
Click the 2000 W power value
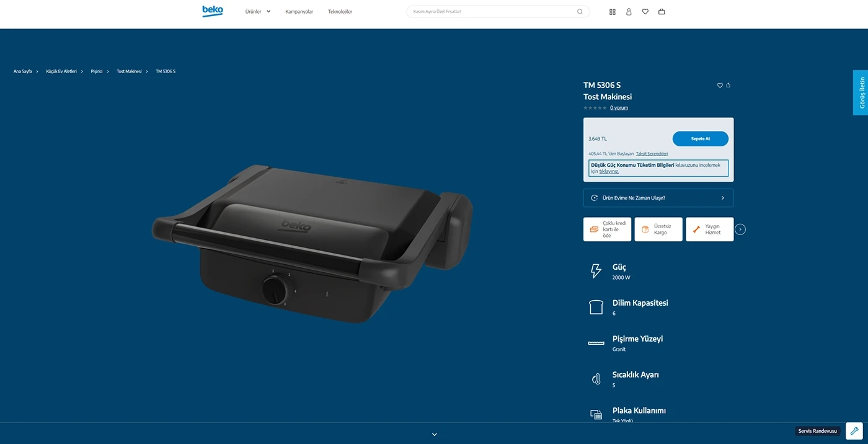[621, 278]
